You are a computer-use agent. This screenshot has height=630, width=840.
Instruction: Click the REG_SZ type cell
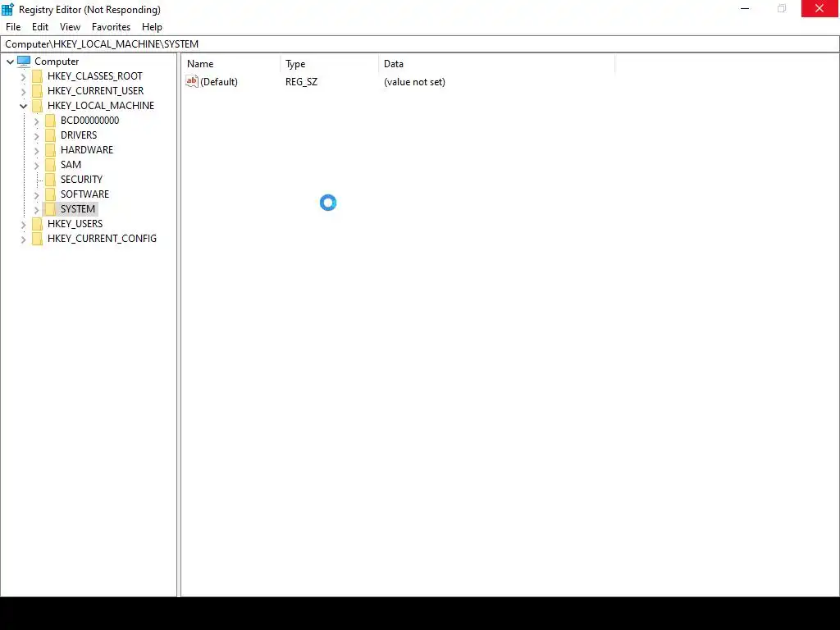pos(301,82)
